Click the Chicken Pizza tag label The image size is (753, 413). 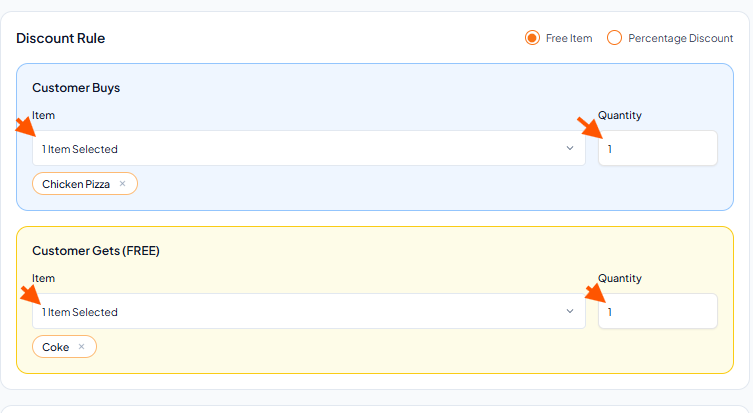(76, 184)
